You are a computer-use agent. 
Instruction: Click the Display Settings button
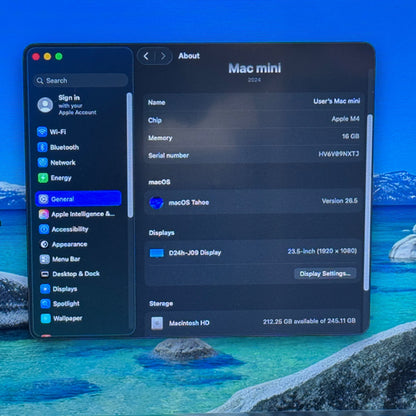pyautogui.click(x=325, y=274)
